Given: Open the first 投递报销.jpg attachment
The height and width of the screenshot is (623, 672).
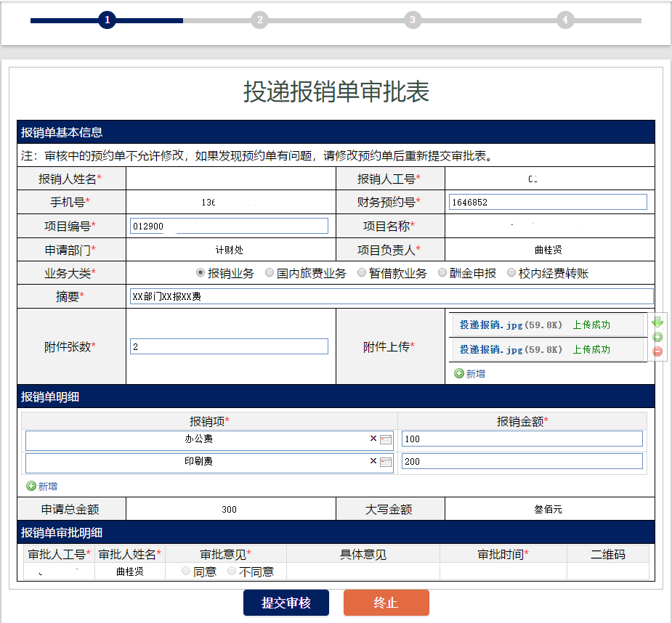Looking at the screenshot, I should (x=491, y=325).
